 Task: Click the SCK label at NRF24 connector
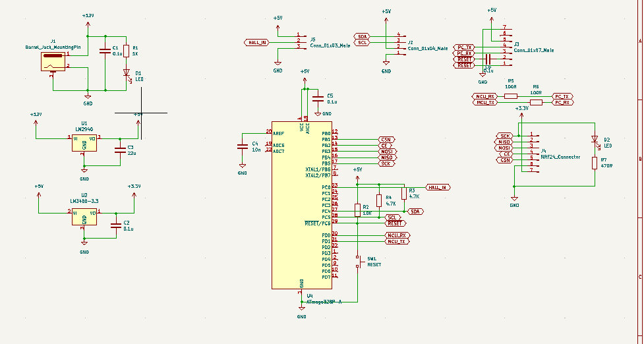(505, 136)
